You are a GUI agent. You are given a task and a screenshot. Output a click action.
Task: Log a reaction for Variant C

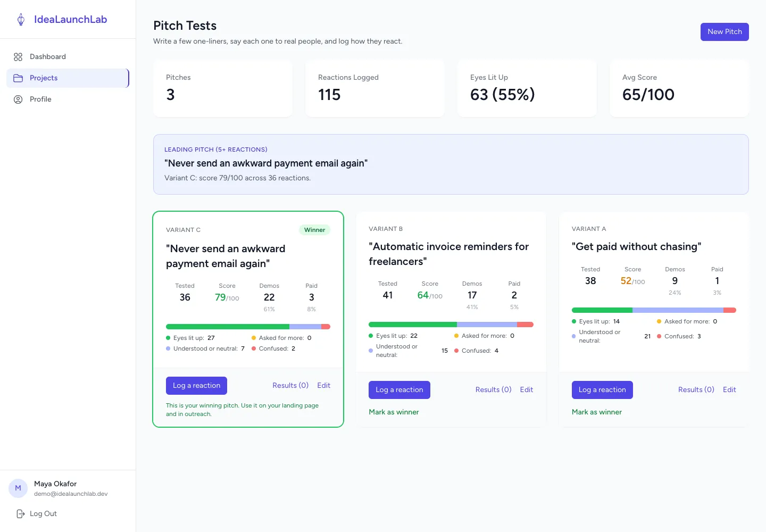click(196, 386)
